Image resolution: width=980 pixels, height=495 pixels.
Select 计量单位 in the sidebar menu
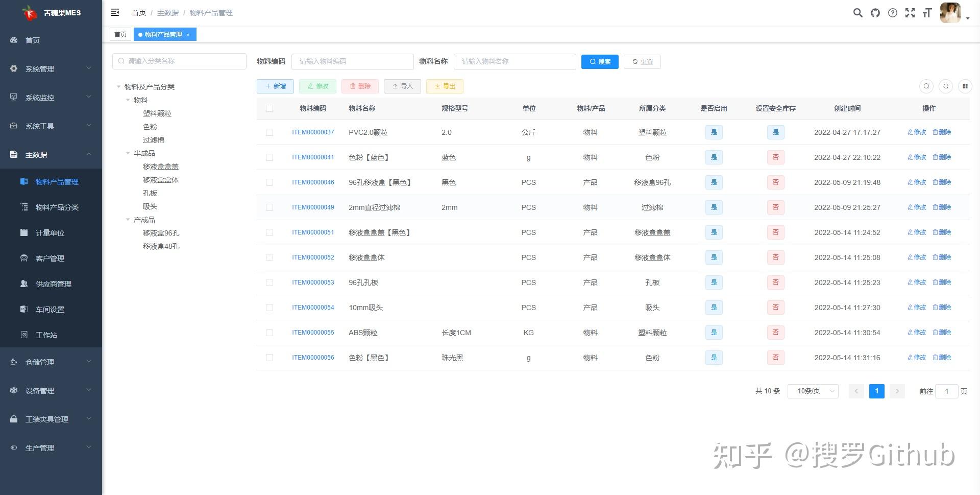click(x=50, y=232)
